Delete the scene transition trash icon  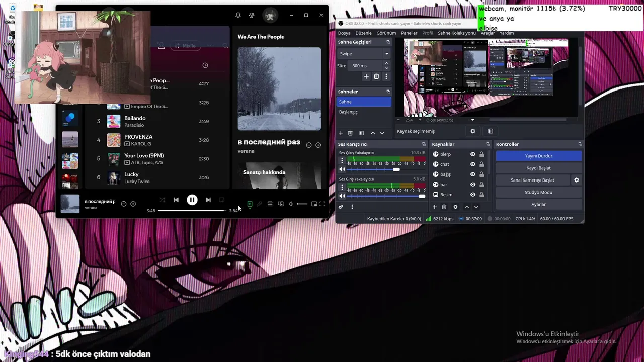point(376,76)
